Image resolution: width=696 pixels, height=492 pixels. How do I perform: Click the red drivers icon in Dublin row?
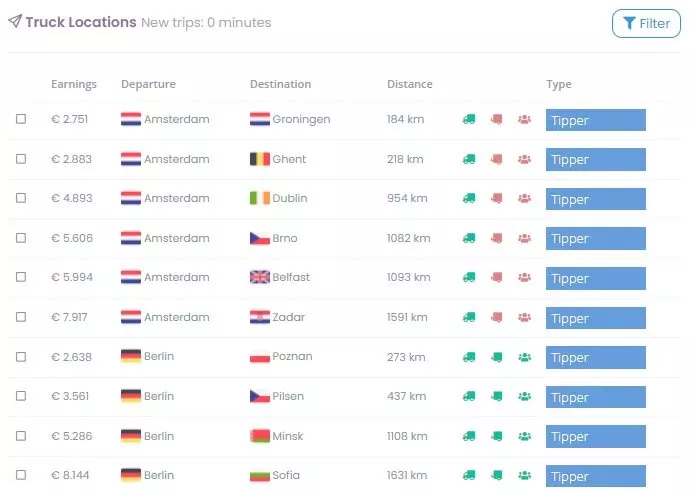[524, 199]
